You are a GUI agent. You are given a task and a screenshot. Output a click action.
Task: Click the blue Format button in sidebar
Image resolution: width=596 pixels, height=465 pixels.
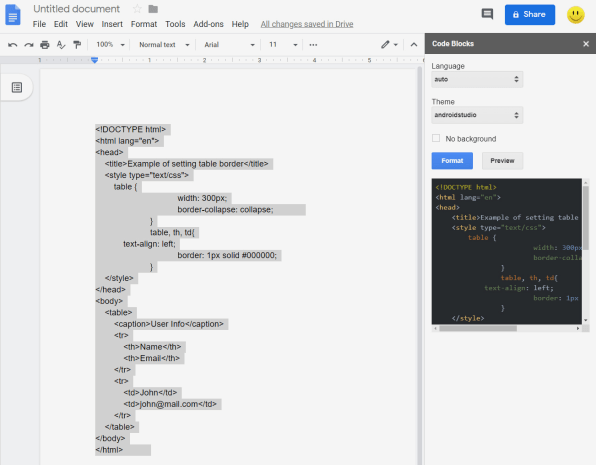452,160
